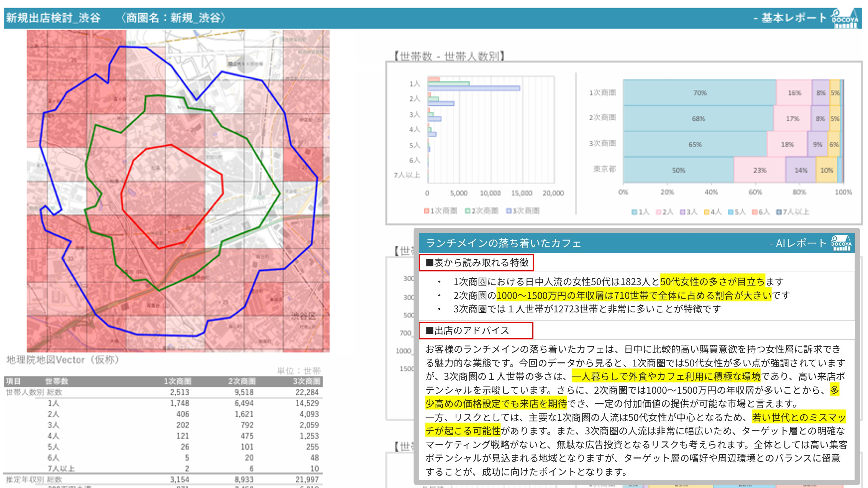Click the 2,059 cell in the 3人 row

click(309, 425)
